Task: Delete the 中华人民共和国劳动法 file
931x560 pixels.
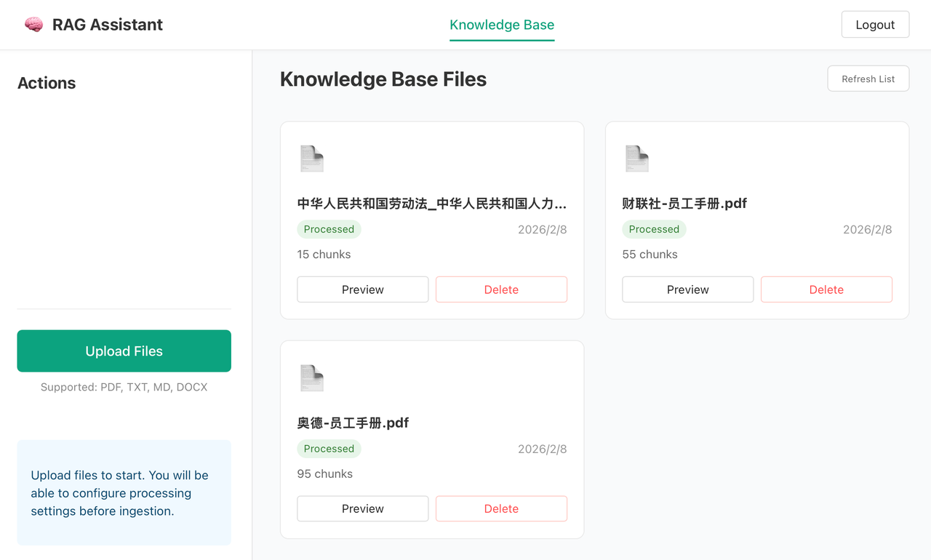Action: tap(501, 289)
